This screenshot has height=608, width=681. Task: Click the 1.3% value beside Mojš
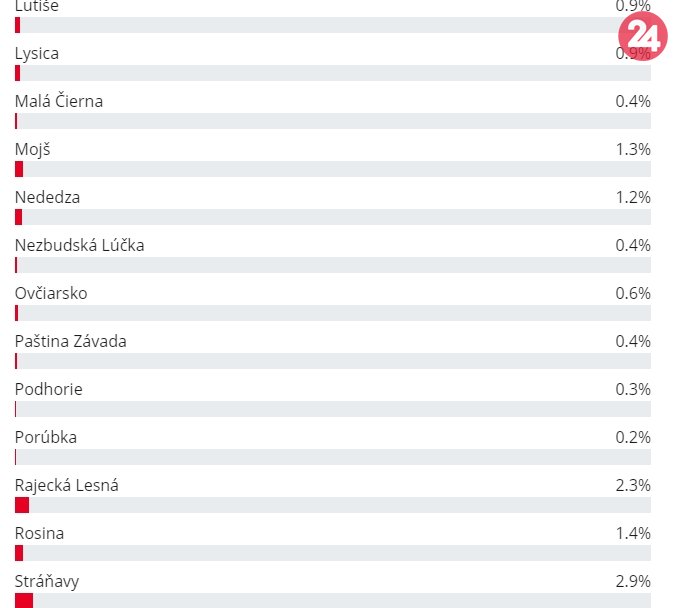[634, 149]
